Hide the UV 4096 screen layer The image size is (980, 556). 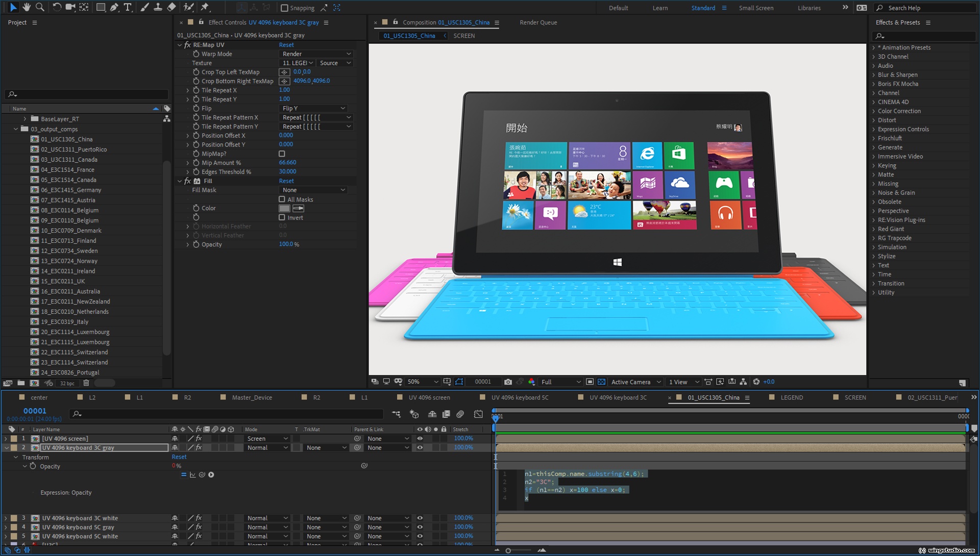420,439
